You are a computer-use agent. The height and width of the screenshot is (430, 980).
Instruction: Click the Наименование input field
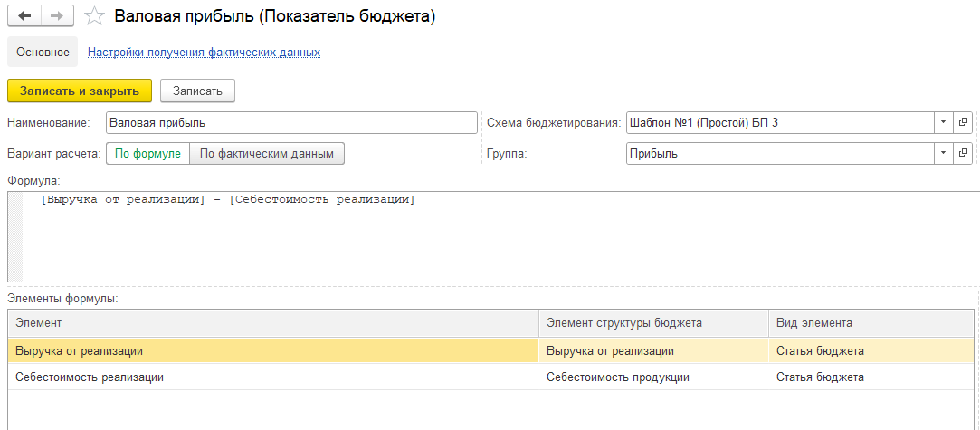[x=292, y=122]
